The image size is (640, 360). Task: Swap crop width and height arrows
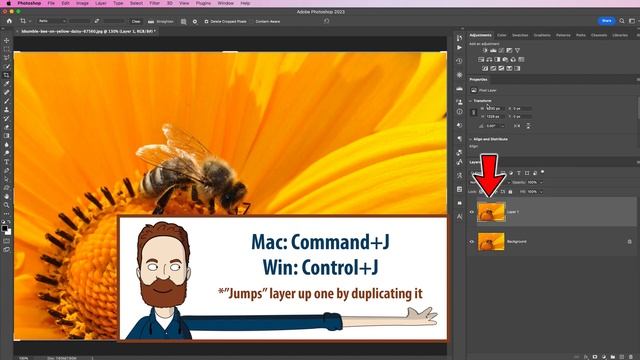pos(97,21)
